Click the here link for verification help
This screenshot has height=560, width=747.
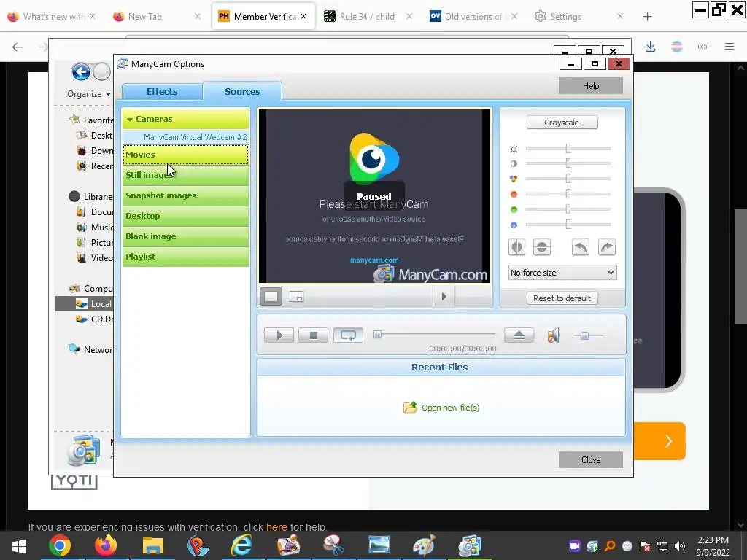(x=276, y=527)
